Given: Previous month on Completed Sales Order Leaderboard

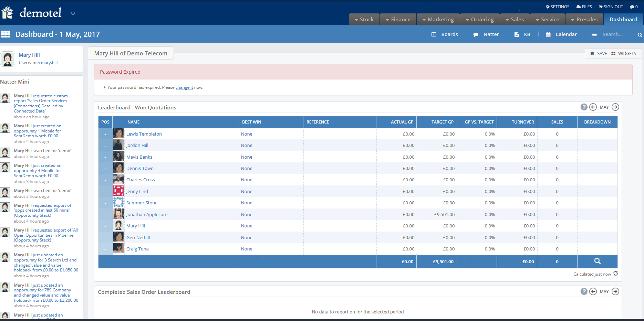Looking at the screenshot, I should pyautogui.click(x=593, y=291).
